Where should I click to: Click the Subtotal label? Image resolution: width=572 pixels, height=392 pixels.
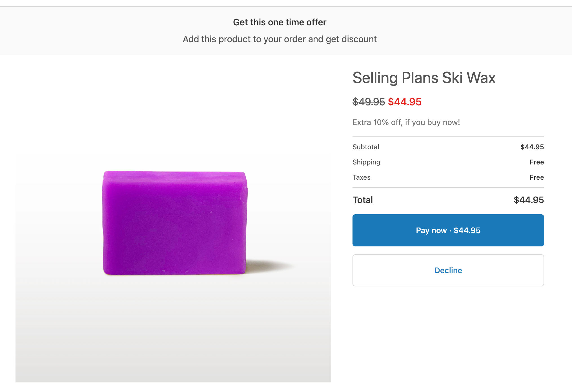click(366, 147)
